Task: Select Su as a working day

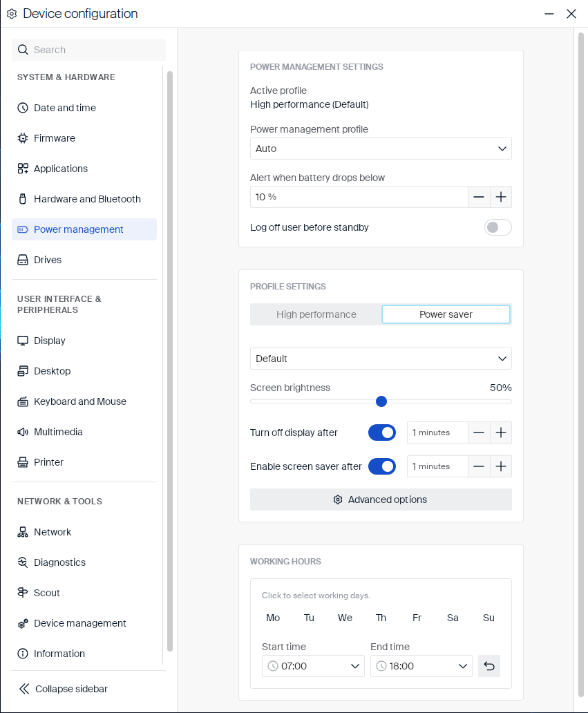Action: pyautogui.click(x=489, y=618)
